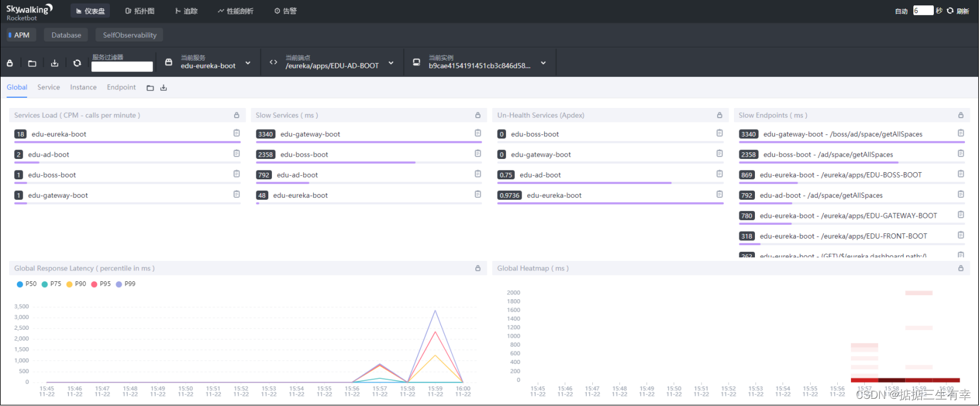980x406 pixels.
Task: Toggle 自动 auto-refresh in the top bar
Action: (x=901, y=11)
